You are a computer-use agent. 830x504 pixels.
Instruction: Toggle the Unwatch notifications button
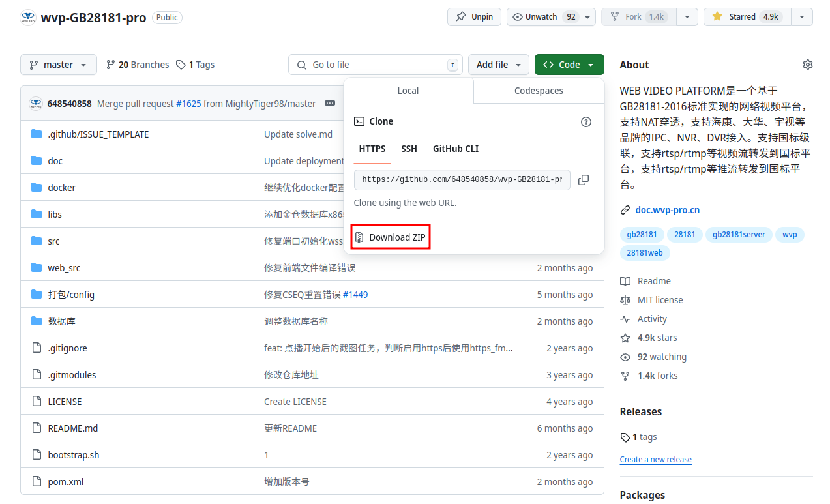click(544, 17)
